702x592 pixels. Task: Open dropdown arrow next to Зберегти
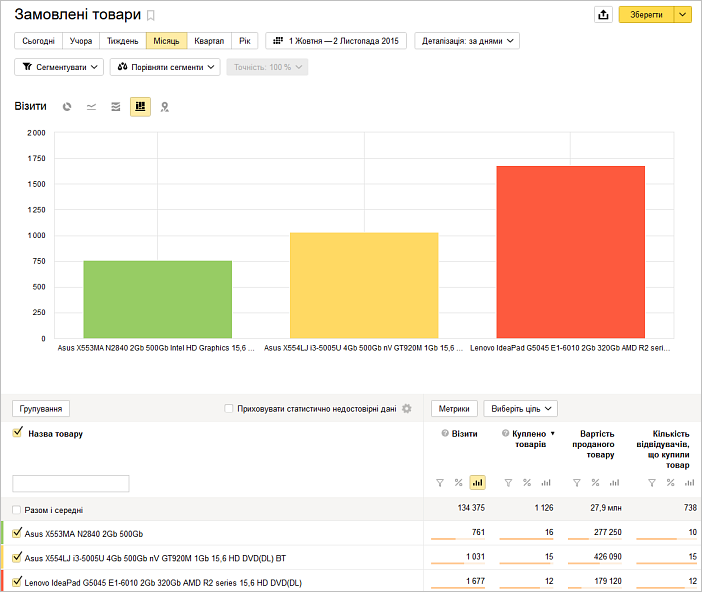[682, 15]
